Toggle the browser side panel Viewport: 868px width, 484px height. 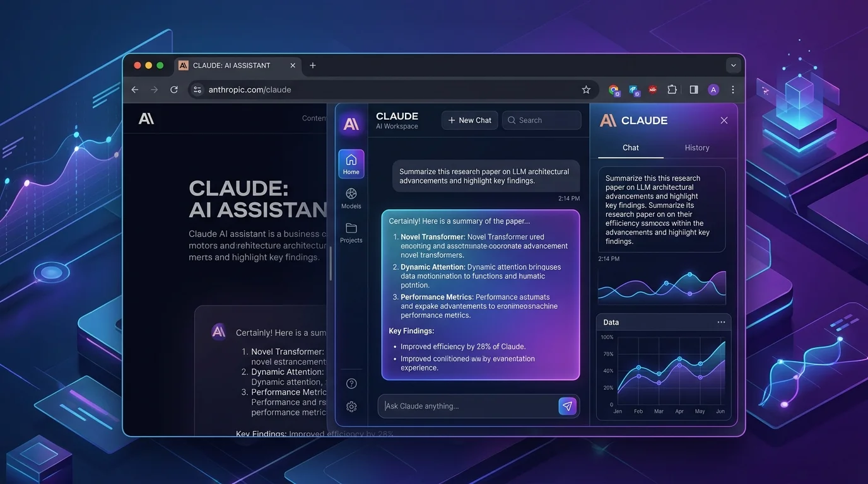click(x=694, y=89)
